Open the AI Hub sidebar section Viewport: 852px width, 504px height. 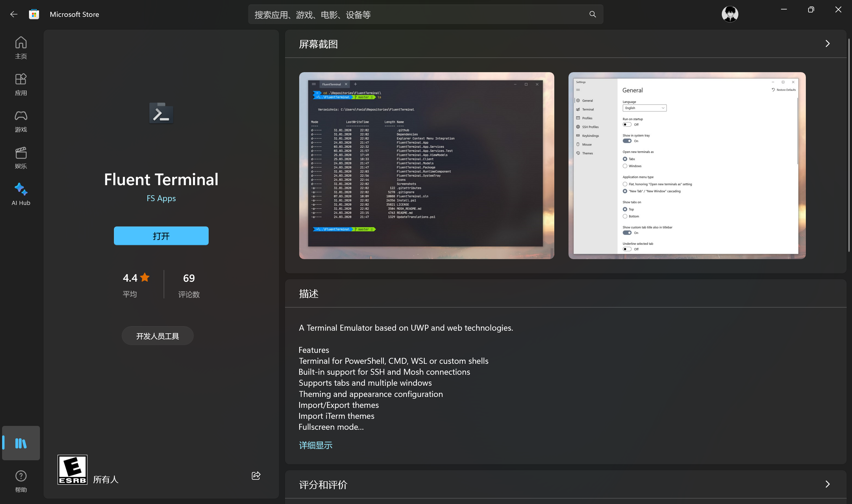click(21, 194)
